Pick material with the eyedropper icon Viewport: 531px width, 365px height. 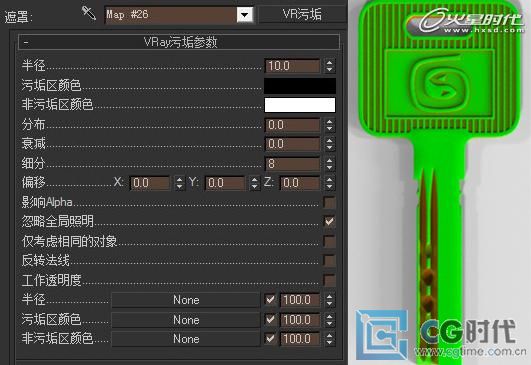click(x=89, y=13)
